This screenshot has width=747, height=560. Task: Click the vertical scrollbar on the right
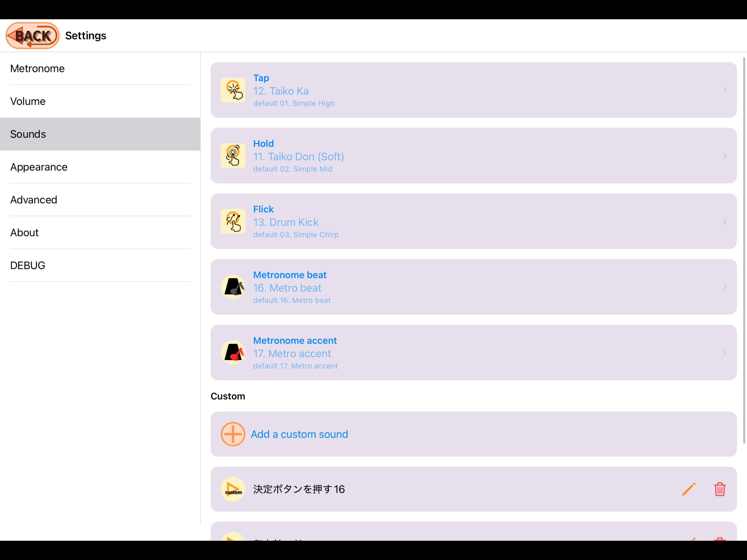(x=744, y=250)
